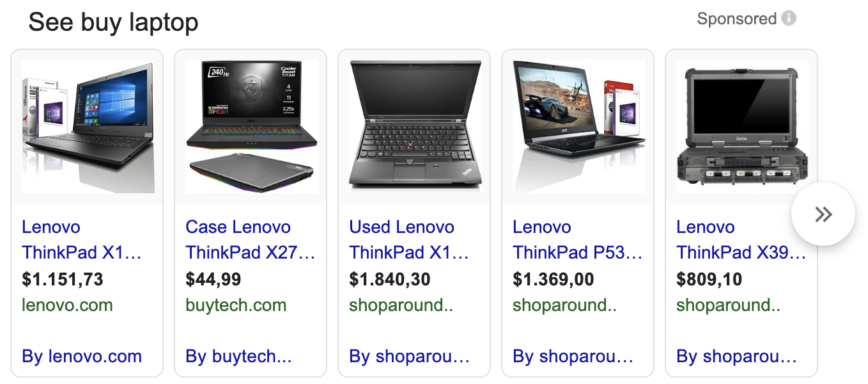Click the By buytech... seller link

point(238,356)
